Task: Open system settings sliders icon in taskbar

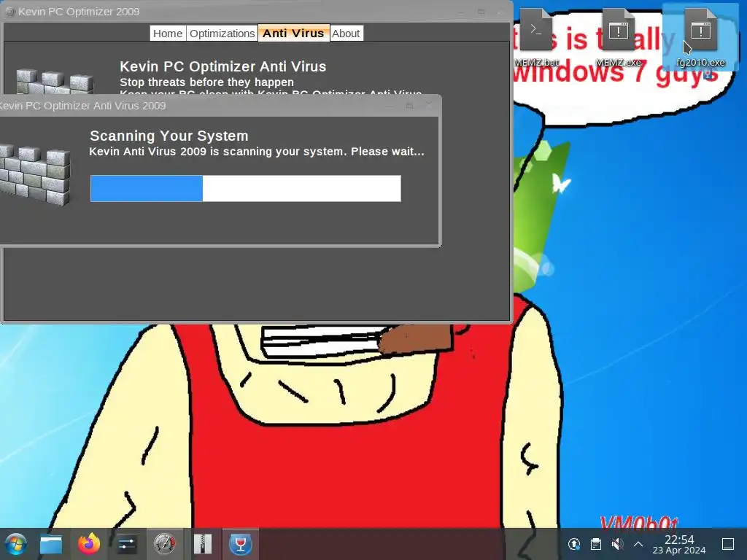Action: coord(127,544)
